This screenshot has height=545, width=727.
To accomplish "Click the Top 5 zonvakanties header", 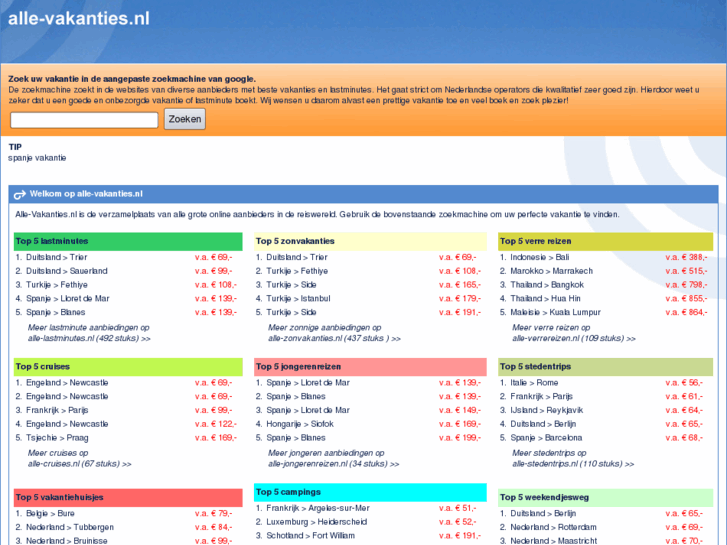I will point(370,242).
